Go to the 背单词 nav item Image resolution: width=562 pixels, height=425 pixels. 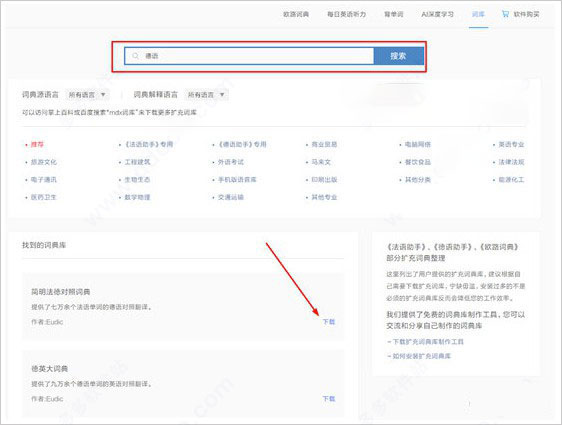(x=394, y=14)
